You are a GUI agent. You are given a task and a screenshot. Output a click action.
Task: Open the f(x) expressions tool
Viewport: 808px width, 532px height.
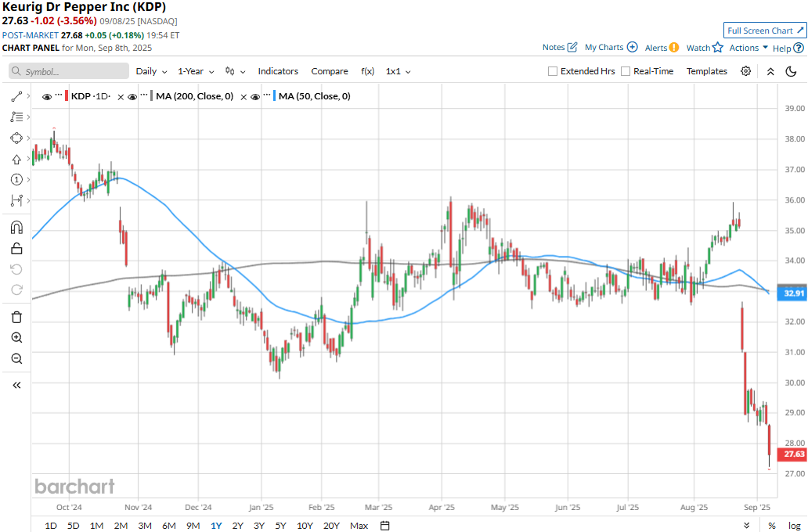pos(367,71)
